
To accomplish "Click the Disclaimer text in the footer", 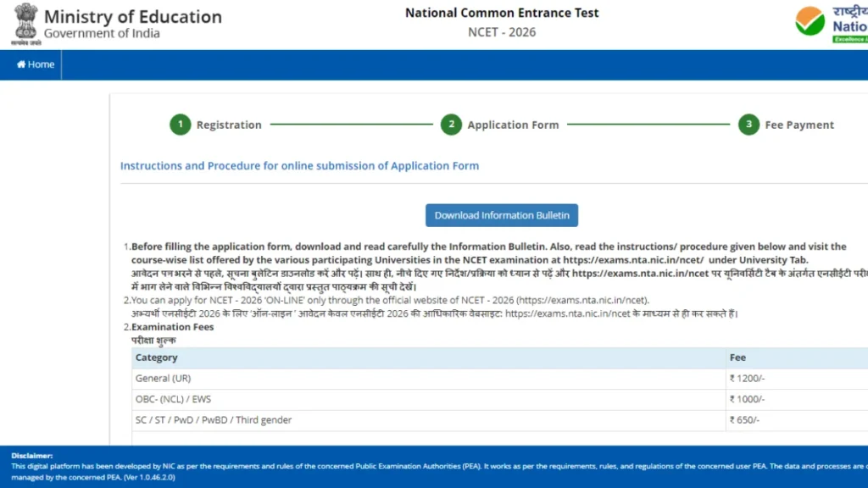I will (x=31, y=456).
